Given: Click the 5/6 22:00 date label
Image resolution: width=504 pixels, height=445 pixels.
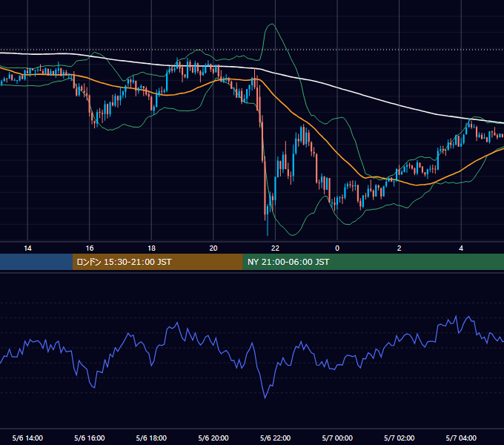Looking at the screenshot, I should pyautogui.click(x=275, y=438).
